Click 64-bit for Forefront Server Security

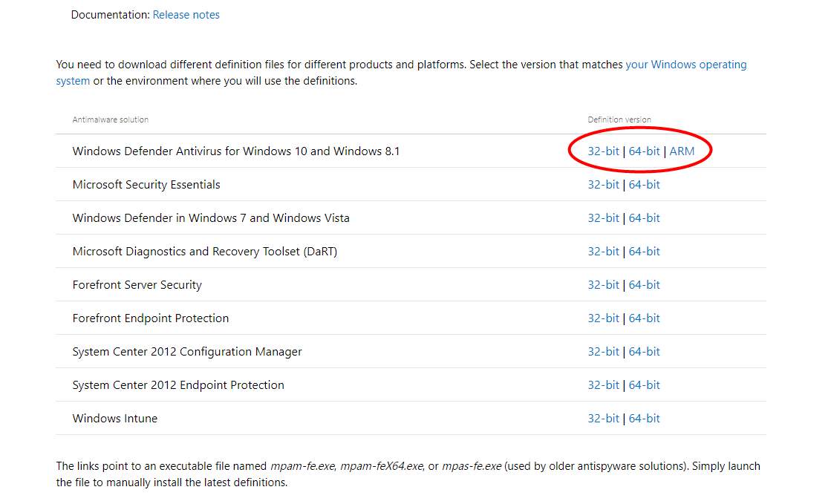click(x=644, y=285)
